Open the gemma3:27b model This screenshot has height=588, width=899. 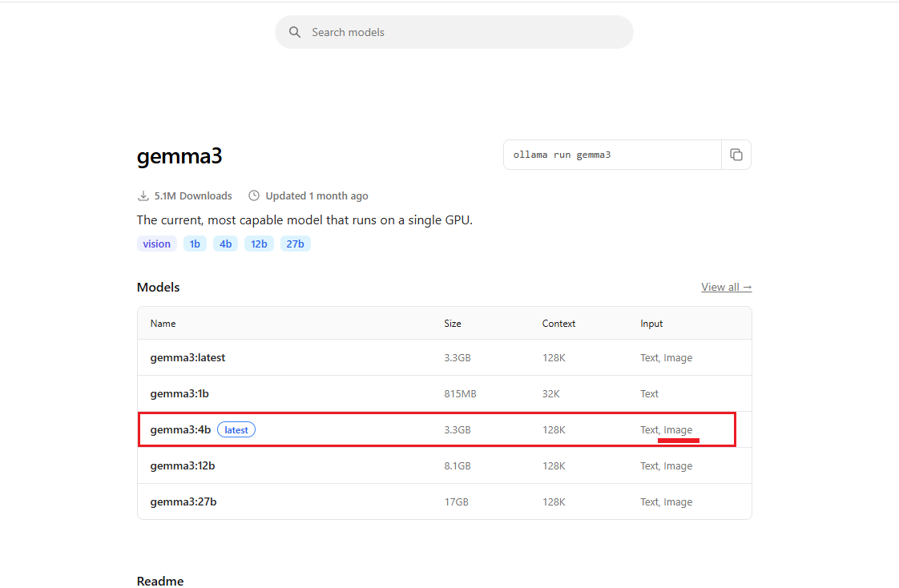pyautogui.click(x=183, y=502)
